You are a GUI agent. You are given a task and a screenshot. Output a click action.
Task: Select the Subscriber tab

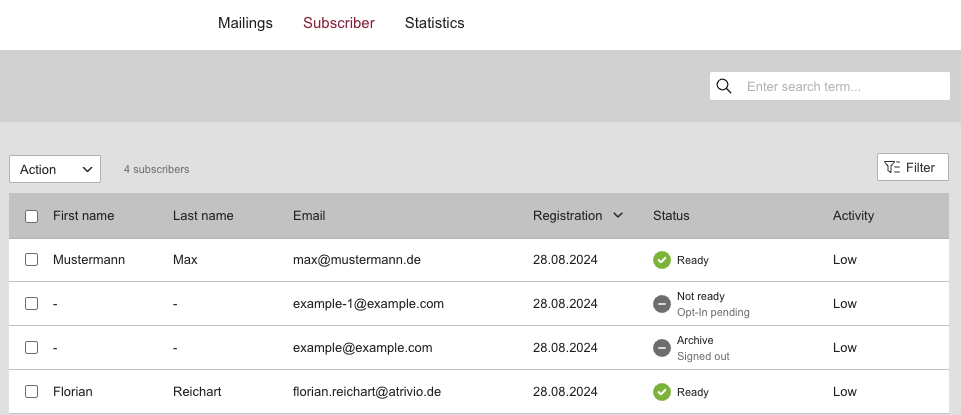(339, 23)
